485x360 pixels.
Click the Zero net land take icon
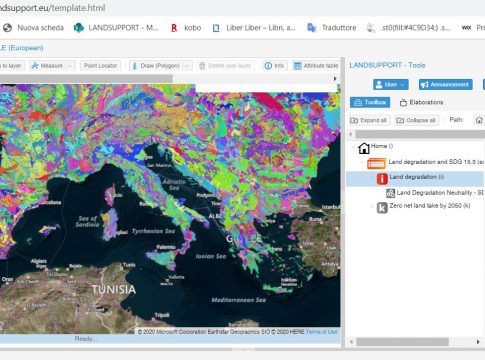pyautogui.click(x=382, y=207)
